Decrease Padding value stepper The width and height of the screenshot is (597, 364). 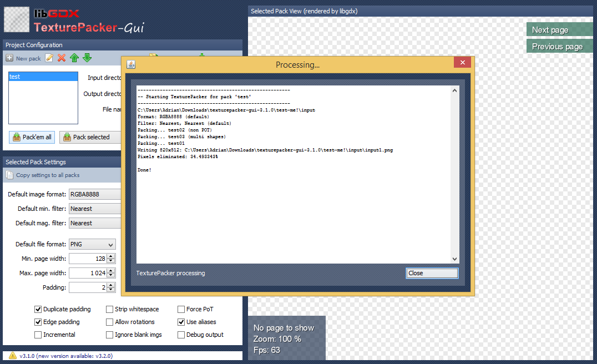point(111,290)
